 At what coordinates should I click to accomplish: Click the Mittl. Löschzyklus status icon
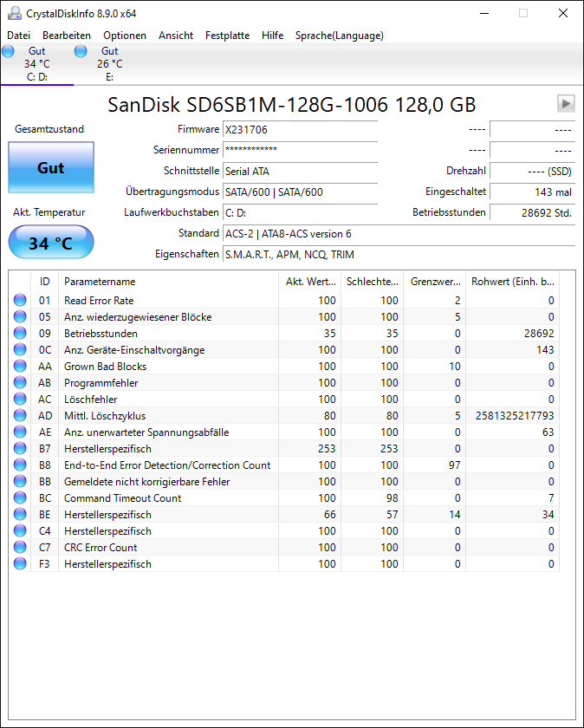coord(19,415)
